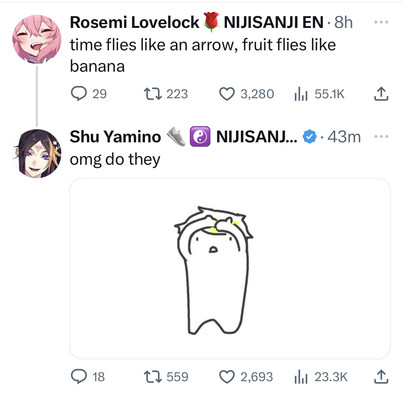Open more options on Shu Yamino's reply
403x397 pixels.
click(381, 136)
